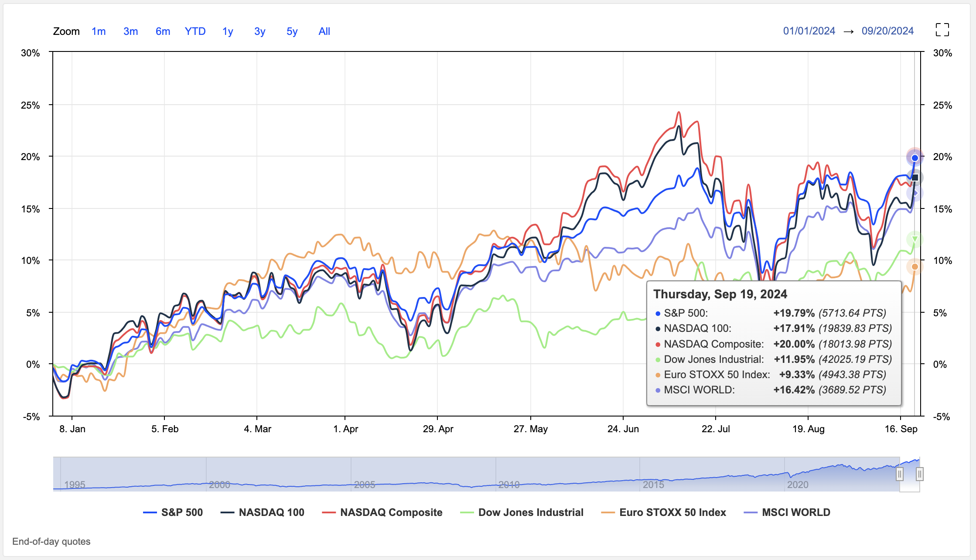The image size is (976, 560).
Task: Grab the right navigator range handle
Action: click(x=919, y=474)
